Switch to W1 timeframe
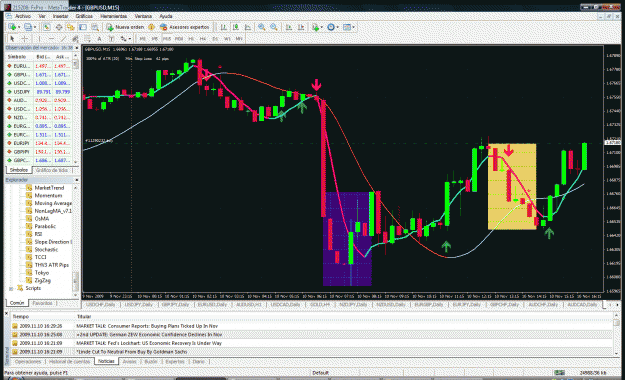Viewport: 625px width, 380px height. (x=227, y=39)
